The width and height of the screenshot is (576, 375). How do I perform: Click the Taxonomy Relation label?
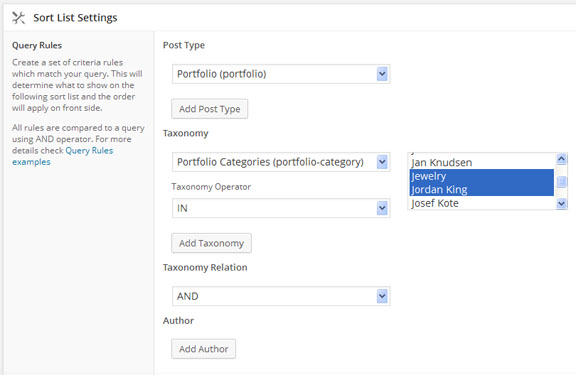205,267
